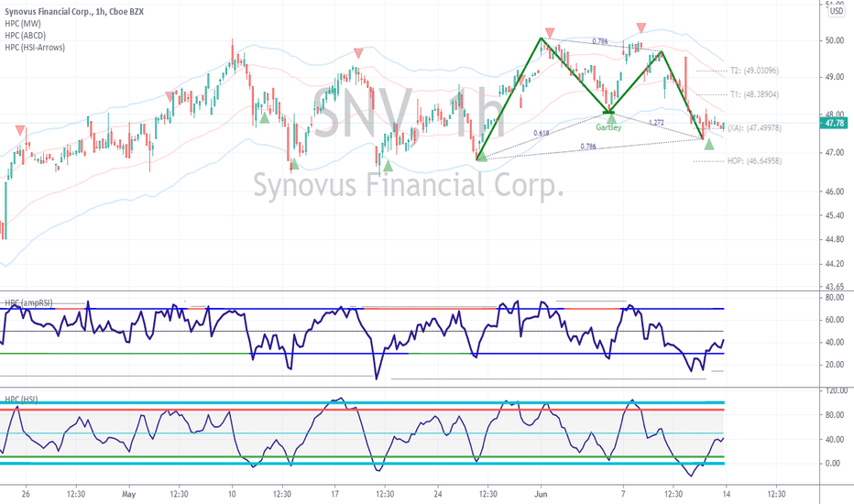
Task: Select the HPC (HSI) pane label
Action: pyautogui.click(x=21, y=400)
